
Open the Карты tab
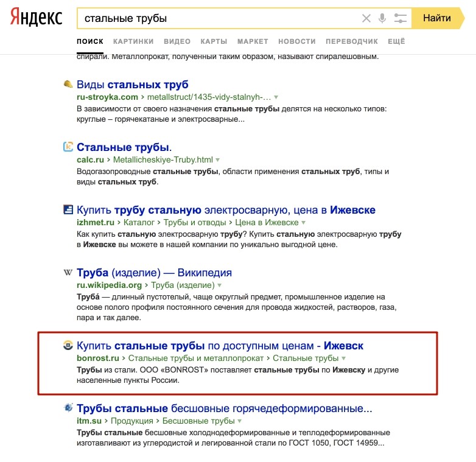[x=214, y=41]
